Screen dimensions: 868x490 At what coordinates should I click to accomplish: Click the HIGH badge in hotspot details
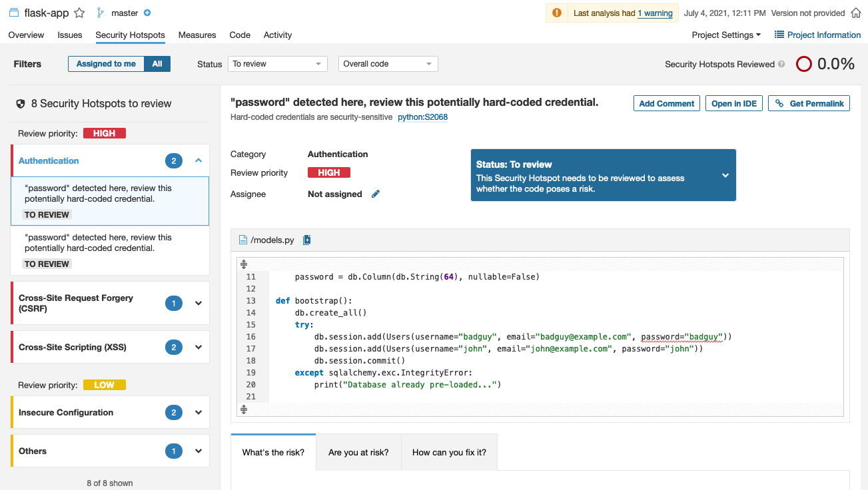[329, 172]
